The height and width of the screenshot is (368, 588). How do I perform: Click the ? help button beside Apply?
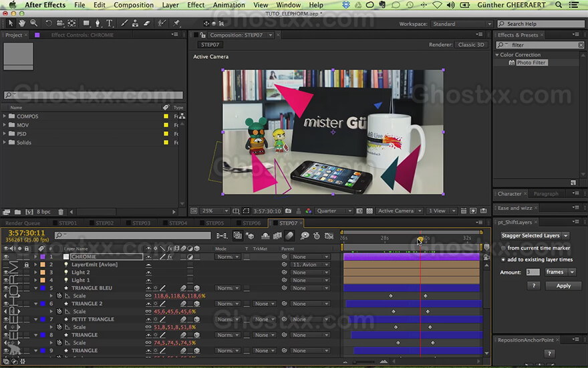click(533, 286)
